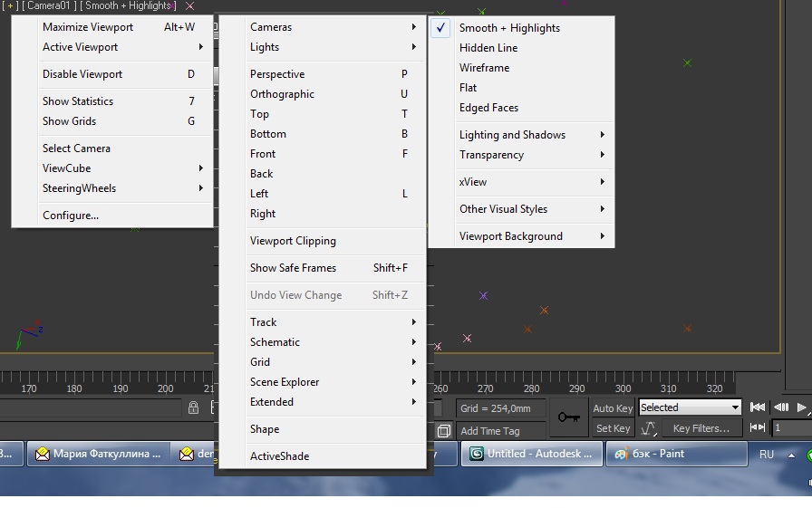Expand the Extended submenu
Viewport: 812px width, 508px height.
pos(324,402)
